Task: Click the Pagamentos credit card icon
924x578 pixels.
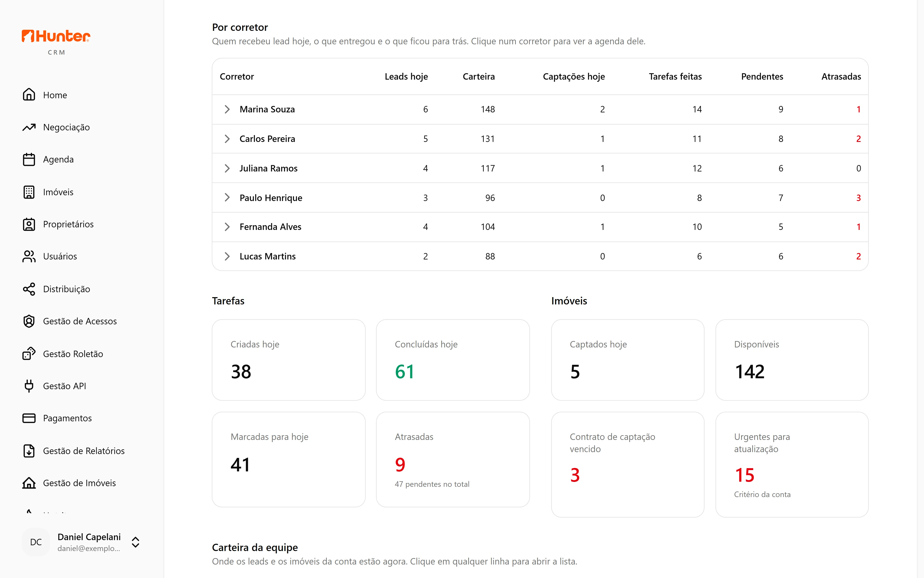Action: (x=29, y=418)
